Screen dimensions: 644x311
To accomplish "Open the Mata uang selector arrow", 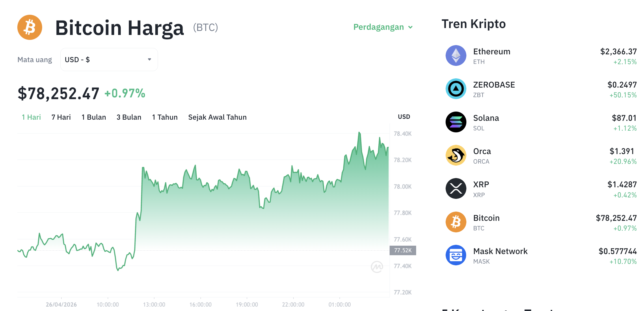I will (x=149, y=59).
